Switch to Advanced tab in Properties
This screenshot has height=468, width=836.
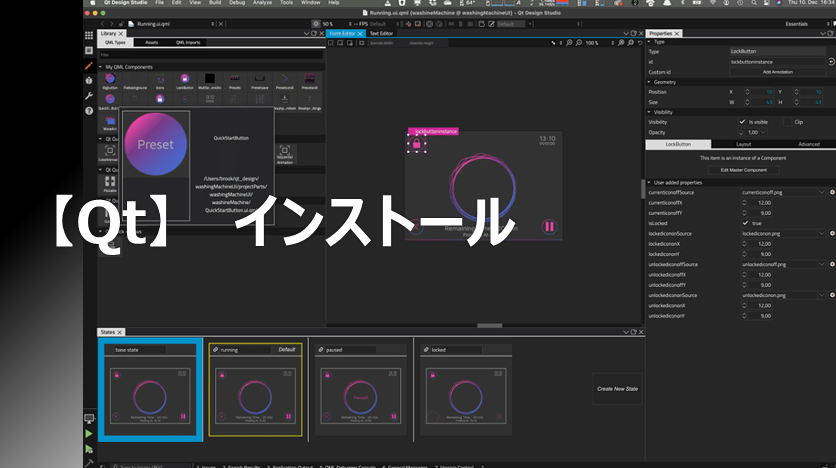(x=808, y=144)
